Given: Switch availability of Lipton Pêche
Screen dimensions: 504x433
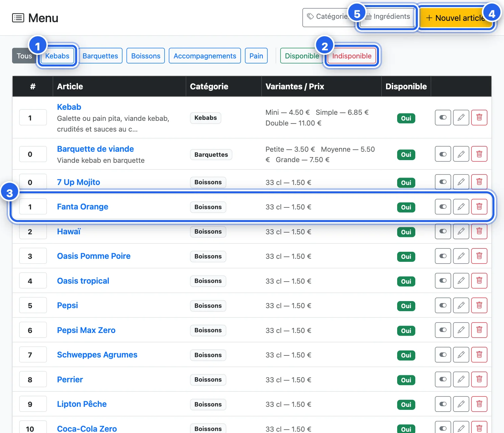Looking at the screenshot, I should pyautogui.click(x=443, y=404).
